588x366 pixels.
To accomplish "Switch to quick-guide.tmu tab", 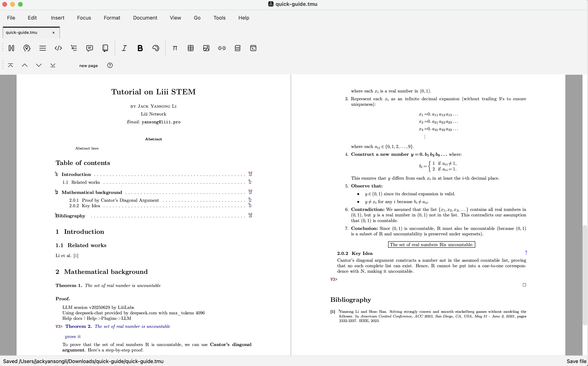I will pos(22,32).
